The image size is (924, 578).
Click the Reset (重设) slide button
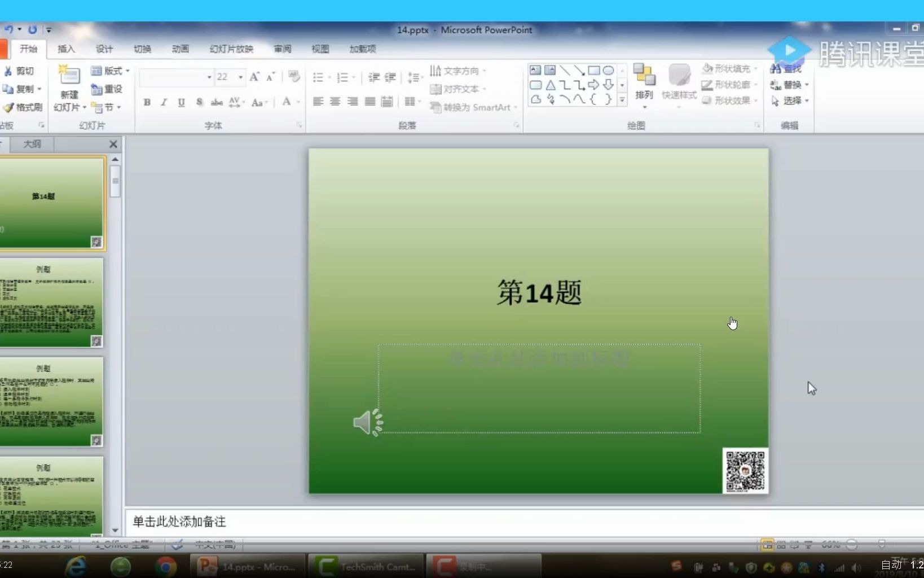pos(108,89)
